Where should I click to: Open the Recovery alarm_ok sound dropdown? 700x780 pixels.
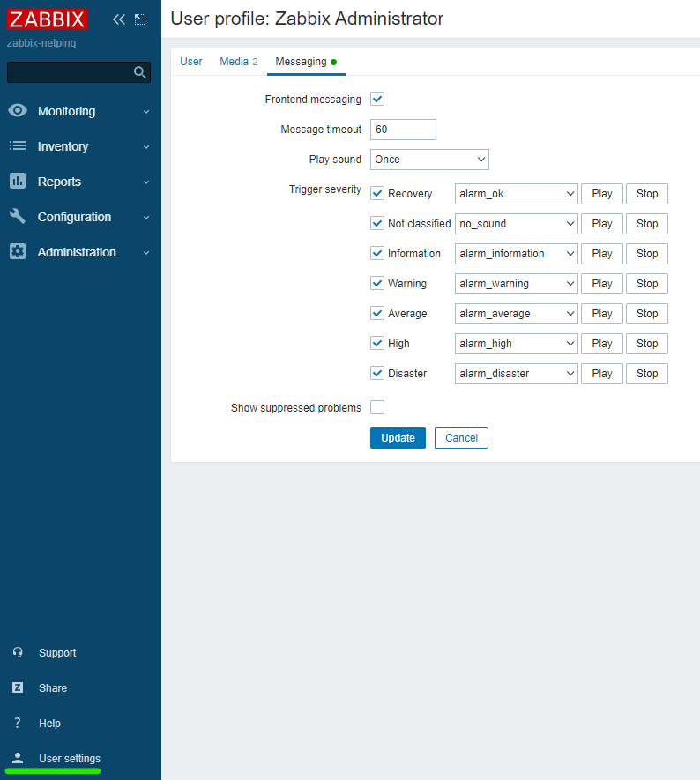(516, 194)
